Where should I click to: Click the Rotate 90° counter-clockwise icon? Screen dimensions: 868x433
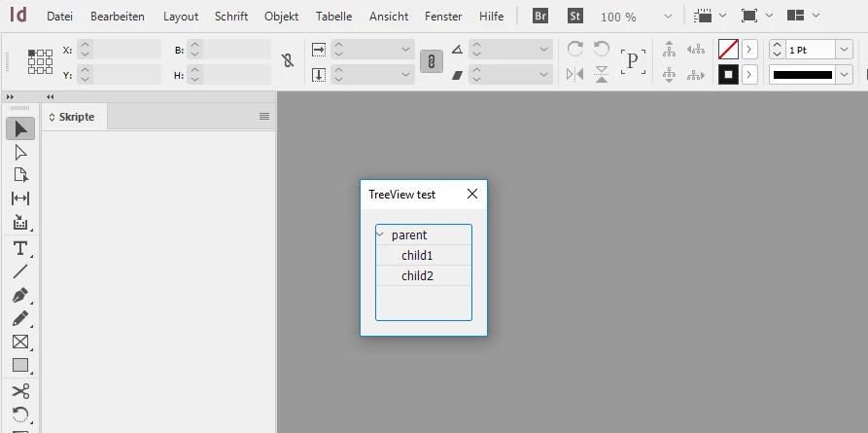(602, 50)
